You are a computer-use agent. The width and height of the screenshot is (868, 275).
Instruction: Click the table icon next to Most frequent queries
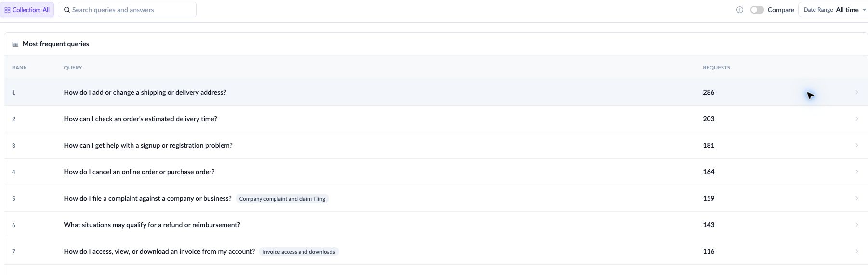click(x=15, y=44)
